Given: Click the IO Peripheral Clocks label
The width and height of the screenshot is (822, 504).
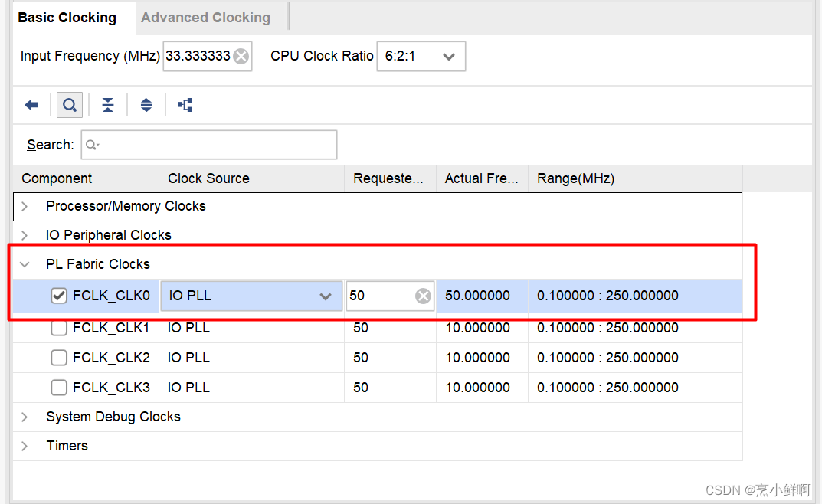Looking at the screenshot, I should click(x=109, y=235).
